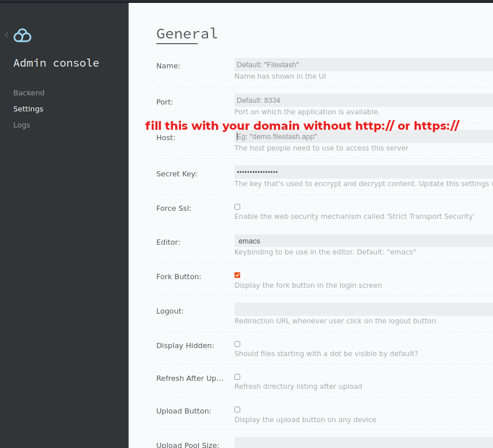Image resolution: width=493 pixels, height=448 pixels.
Task: Uncheck the Fork Button checkbox
Action: (x=237, y=275)
